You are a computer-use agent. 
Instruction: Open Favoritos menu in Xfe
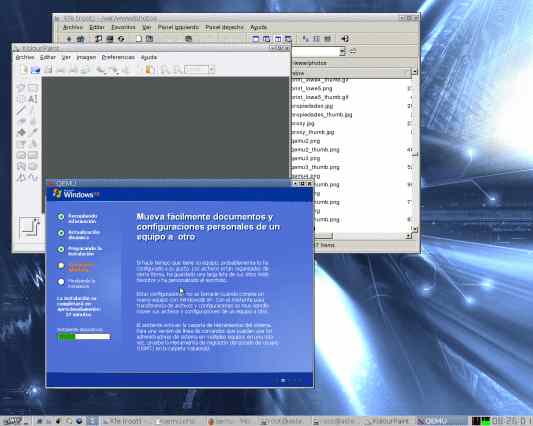[x=123, y=27]
